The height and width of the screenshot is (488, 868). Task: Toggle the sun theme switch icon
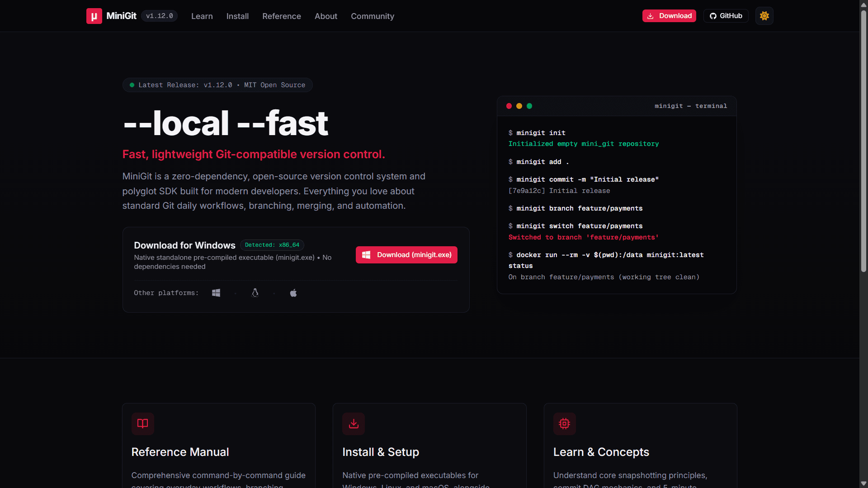[764, 16]
